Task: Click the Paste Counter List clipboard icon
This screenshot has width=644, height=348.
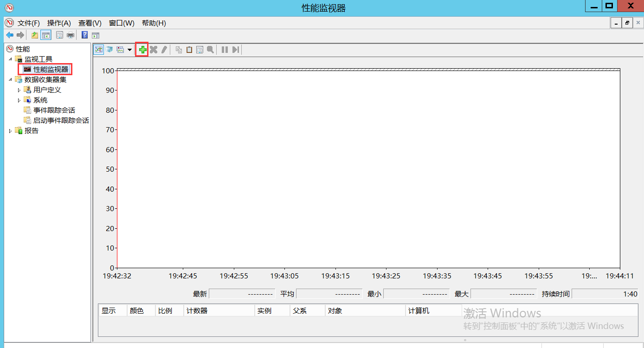Action: (189, 50)
